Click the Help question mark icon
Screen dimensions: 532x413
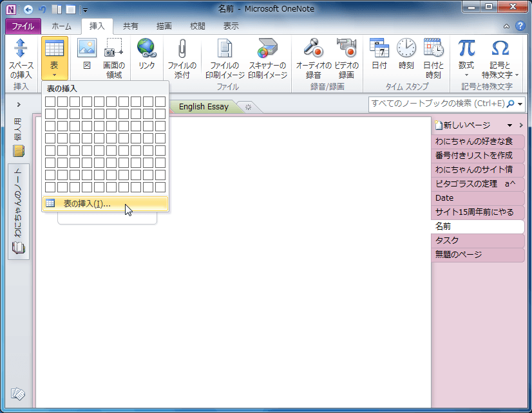pos(520,26)
